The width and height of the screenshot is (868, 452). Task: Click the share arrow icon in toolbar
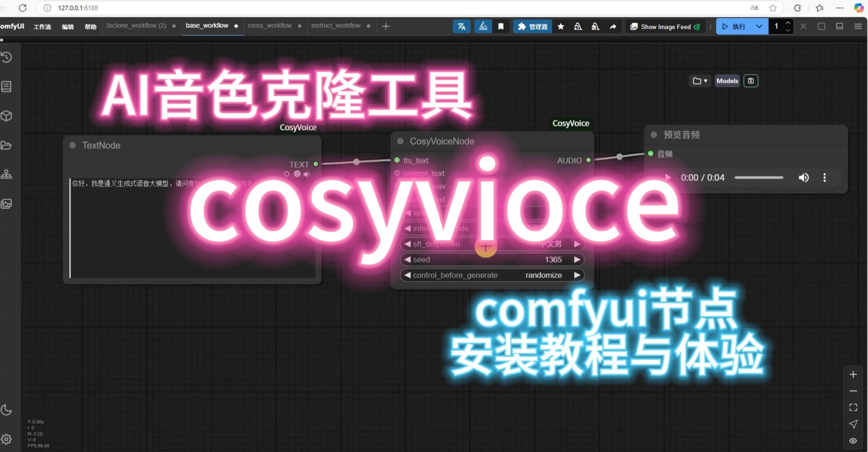point(613,26)
